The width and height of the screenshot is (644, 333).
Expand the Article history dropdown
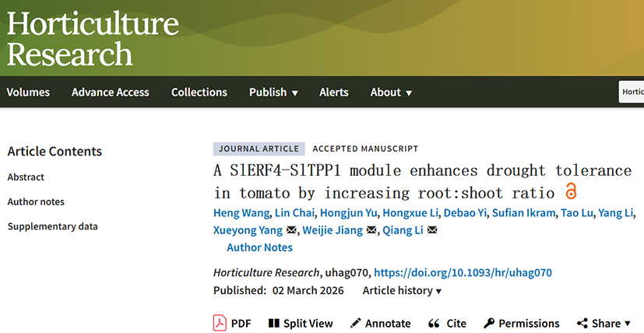tap(402, 290)
